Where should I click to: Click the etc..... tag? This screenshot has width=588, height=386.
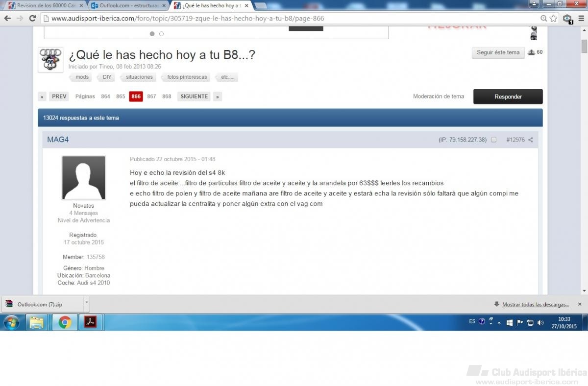coord(227,77)
